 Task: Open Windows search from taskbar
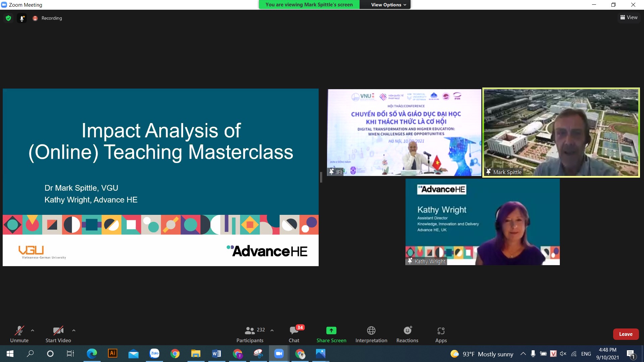(30, 354)
